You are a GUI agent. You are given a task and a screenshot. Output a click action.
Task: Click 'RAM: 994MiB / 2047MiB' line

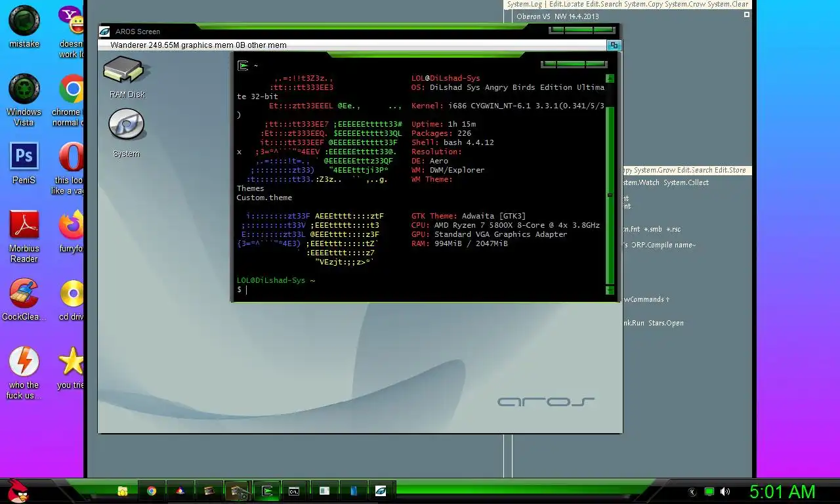tap(459, 243)
